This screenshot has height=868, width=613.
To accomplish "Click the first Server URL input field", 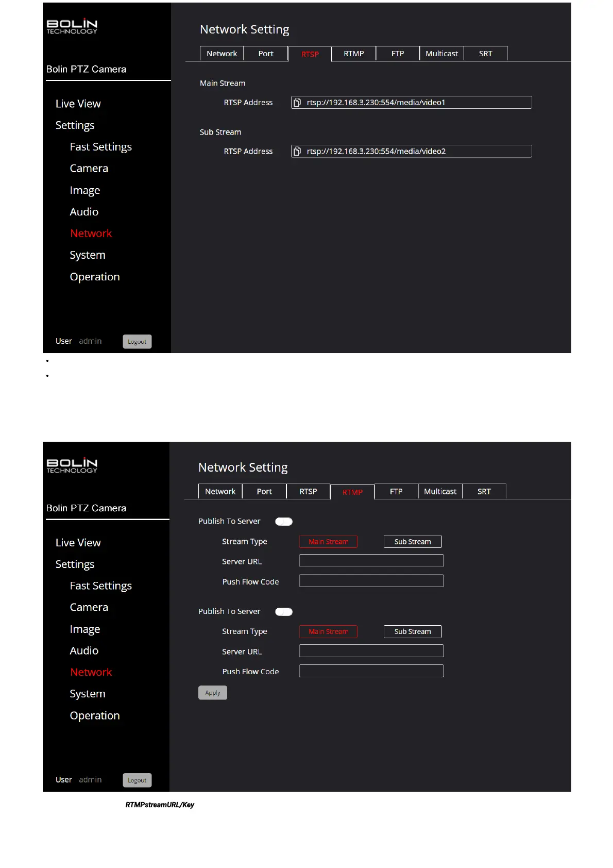I will 371,561.
